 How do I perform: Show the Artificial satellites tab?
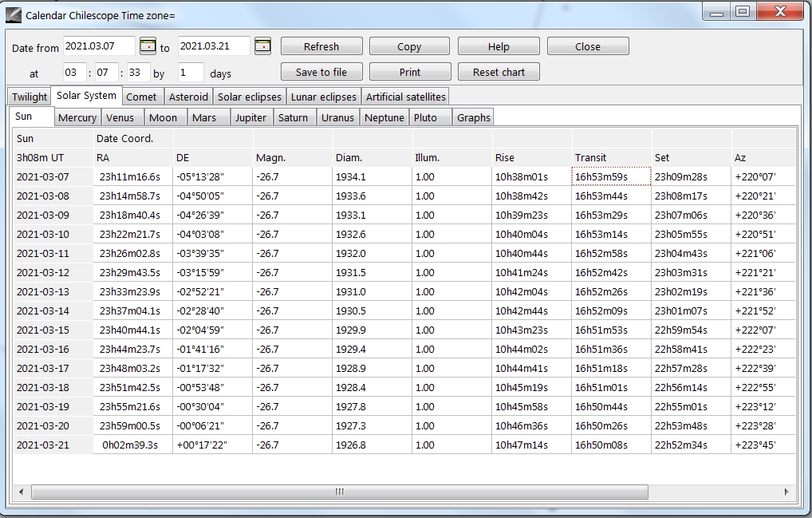(405, 97)
